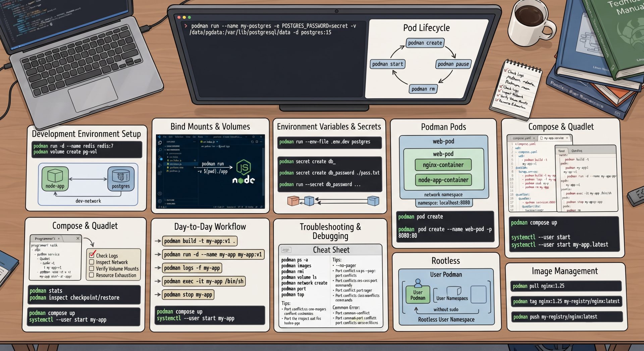Open the Manage gear in VS Code sidebar
Viewport: 644px width, 351px height.
coord(160,201)
